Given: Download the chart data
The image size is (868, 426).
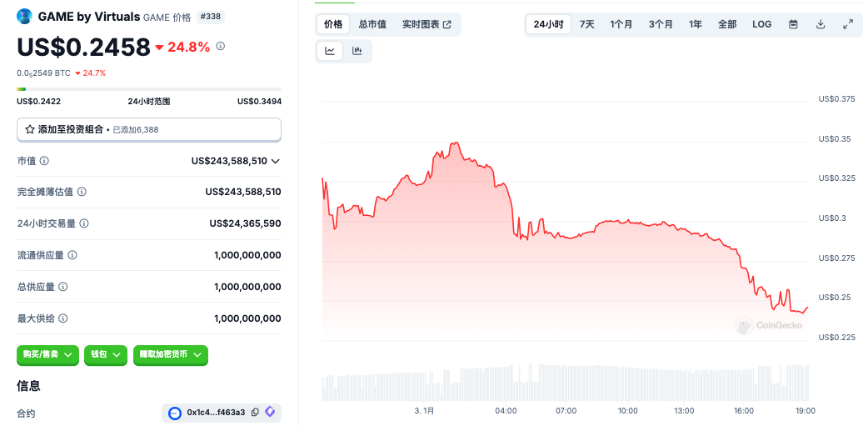Looking at the screenshot, I should click(x=821, y=24).
